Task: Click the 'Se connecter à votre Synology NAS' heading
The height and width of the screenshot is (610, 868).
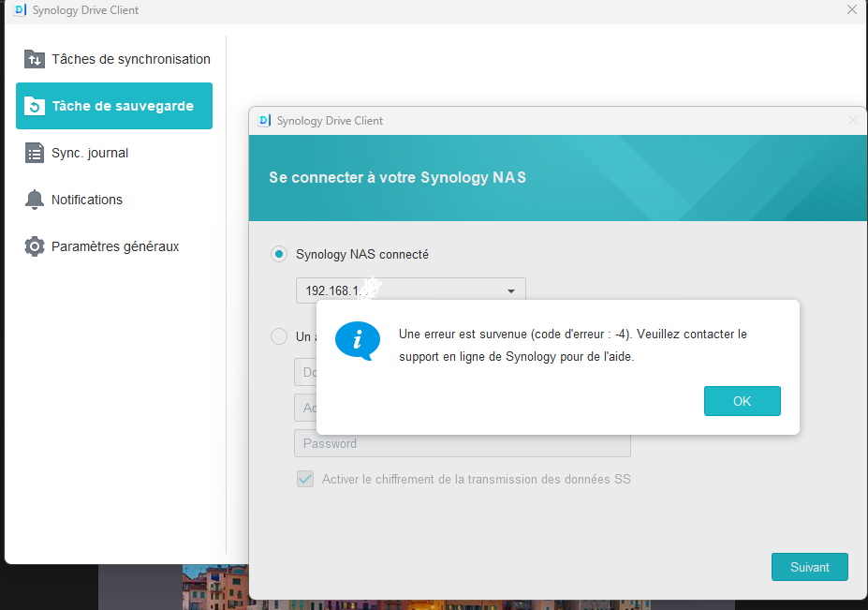Action: 397,177
